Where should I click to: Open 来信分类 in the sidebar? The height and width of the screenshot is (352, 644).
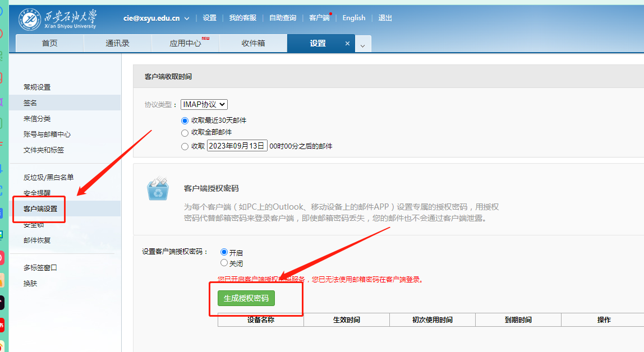37,119
